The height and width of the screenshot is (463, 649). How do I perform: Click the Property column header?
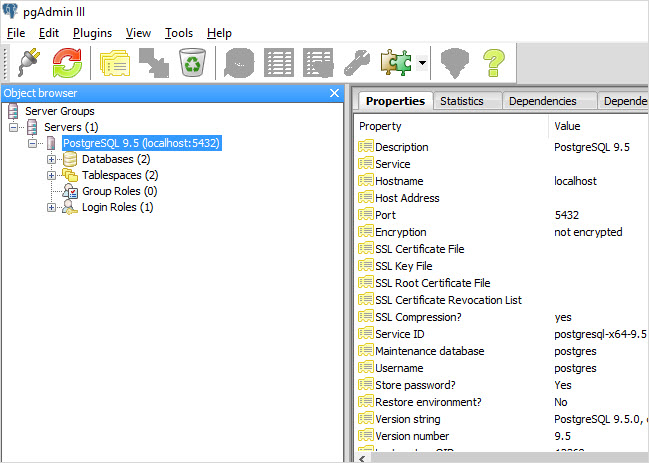coord(380,126)
